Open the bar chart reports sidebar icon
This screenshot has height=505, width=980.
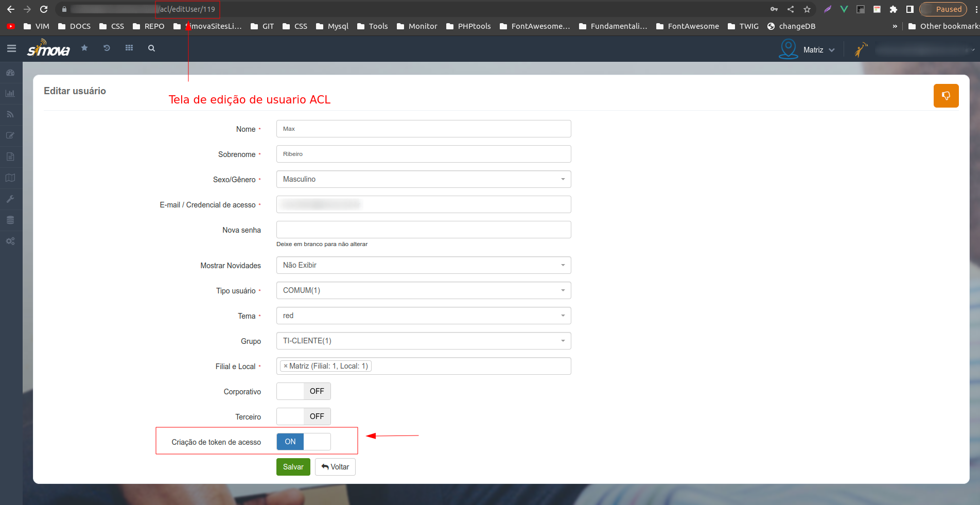click(x=10, y=94)
